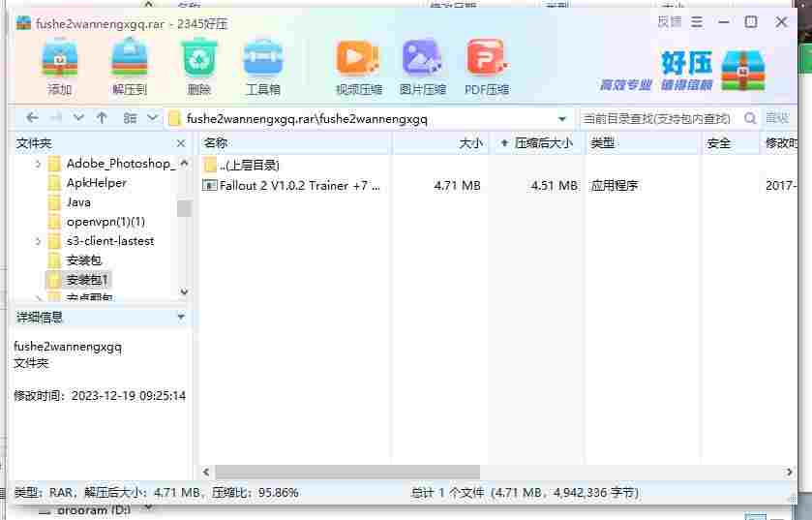Click folder tree scrollbar down arrow
The image size is (812, 520).
[184, 292]
